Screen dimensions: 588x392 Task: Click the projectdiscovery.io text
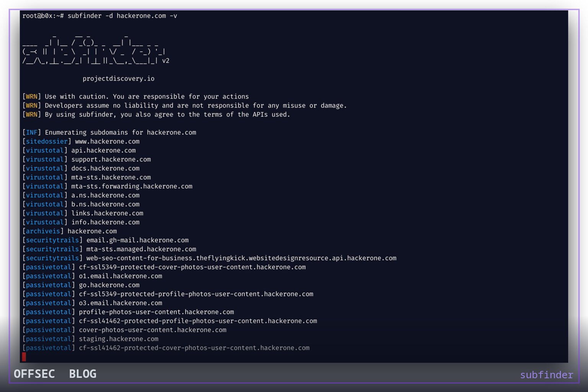pyautogui.click(x=119, y=79)
